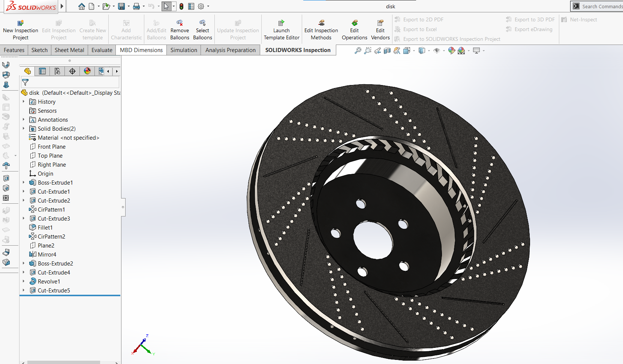Open the DisplayManager tab

87,71
